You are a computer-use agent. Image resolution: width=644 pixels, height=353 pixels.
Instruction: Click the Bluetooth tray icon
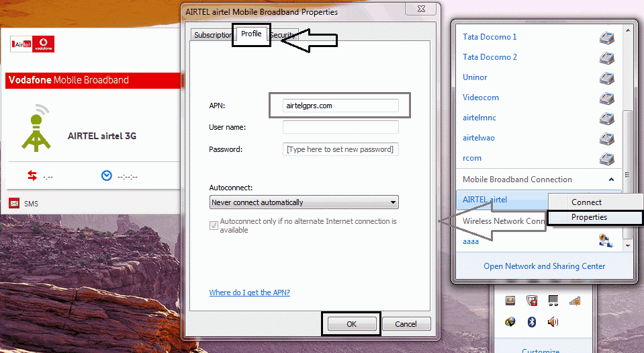[x=532, y=321]
